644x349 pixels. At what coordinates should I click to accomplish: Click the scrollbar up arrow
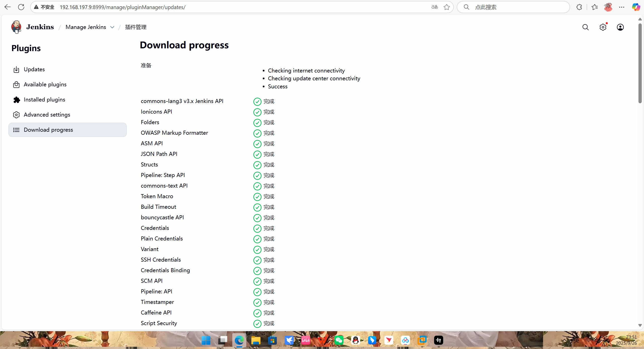(640, 19)
